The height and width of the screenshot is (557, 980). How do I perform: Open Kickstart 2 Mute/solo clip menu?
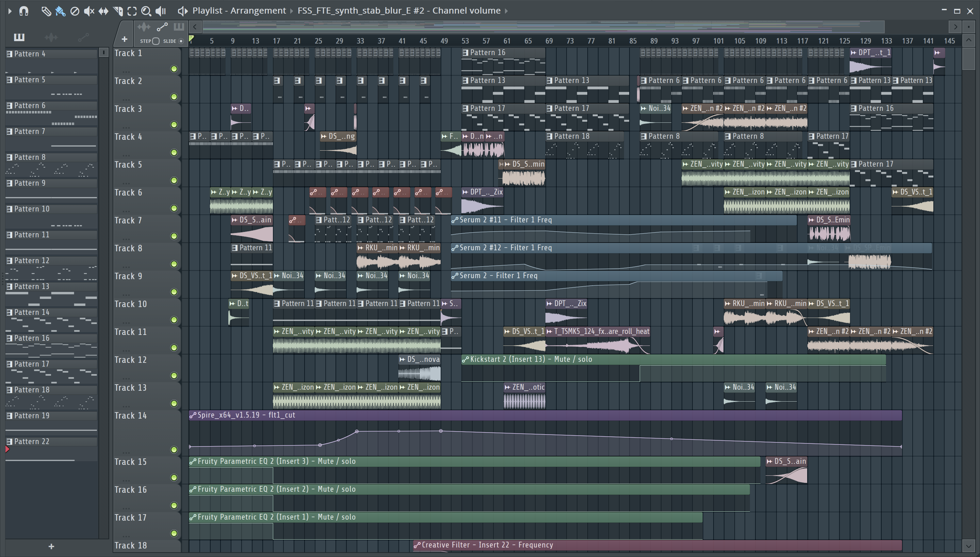[465, 360]
